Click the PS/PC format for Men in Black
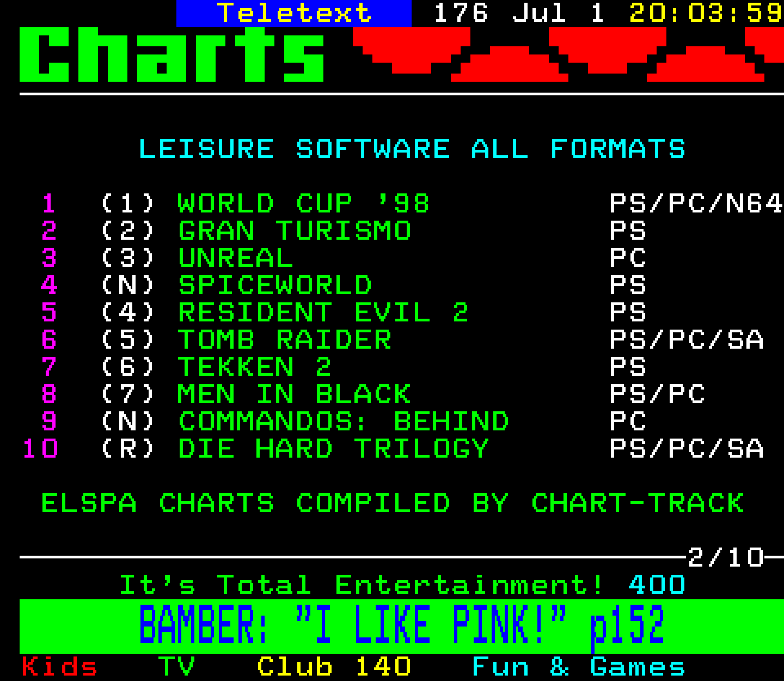Screen dimensions: 784x681 click(657, 394)
